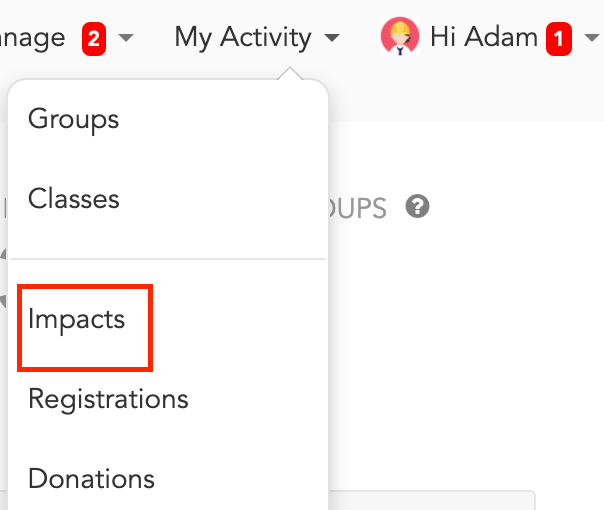The height and width of the screenshot is (510, 604).
Task: Select Classes from My Activity menu
Action: pyautogui.click(x=74, y=199)
